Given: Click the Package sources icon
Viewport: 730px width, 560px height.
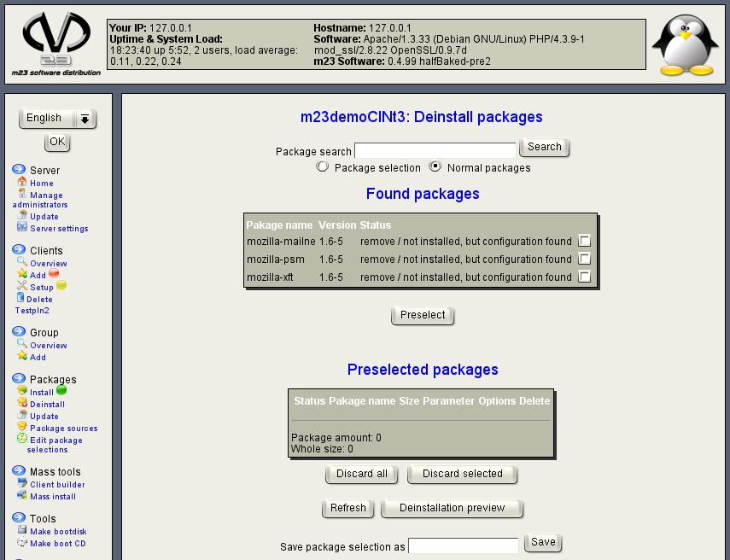Looking at the screenshot, I should (22, 427).
